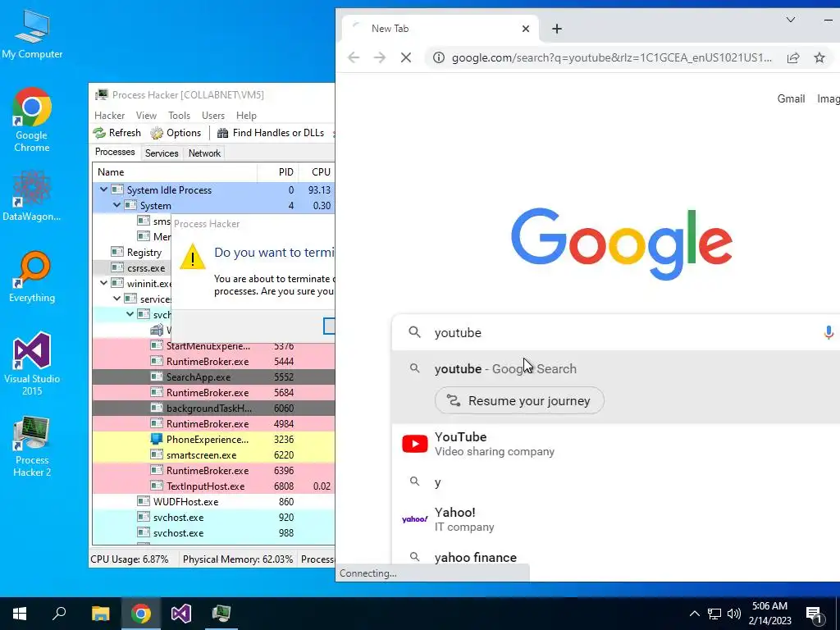The height and width of the screenshot is (630, 840).
Task: Collapse the svchost tree node under services
Action: pyautogui.click(x=130, y=314)
